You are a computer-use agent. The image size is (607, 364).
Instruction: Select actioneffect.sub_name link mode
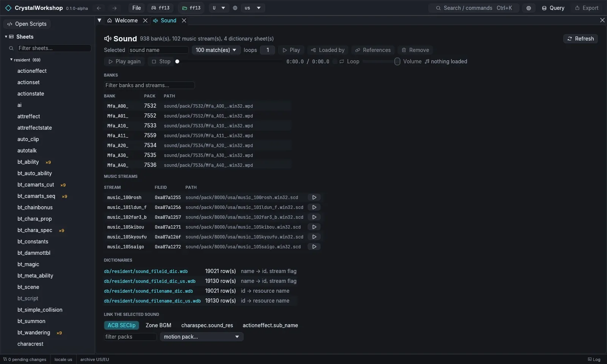tap(270, 325)
